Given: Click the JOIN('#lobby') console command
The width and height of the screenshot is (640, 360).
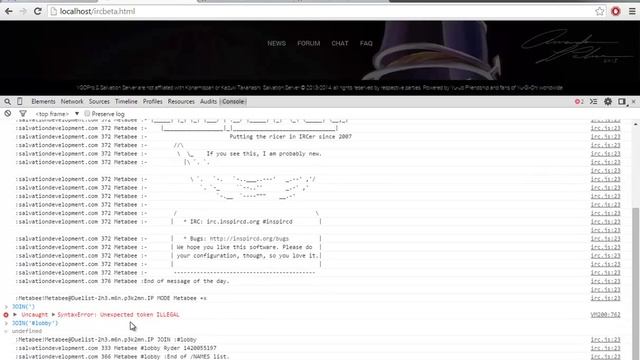Looking at the screenshot, I should pyautogui.click(x=35, y=323).
